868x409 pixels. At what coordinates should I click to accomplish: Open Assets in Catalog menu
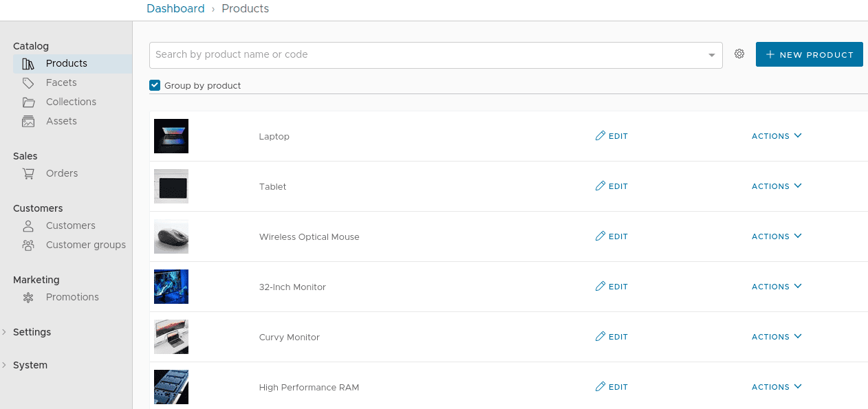pos(61,121)
